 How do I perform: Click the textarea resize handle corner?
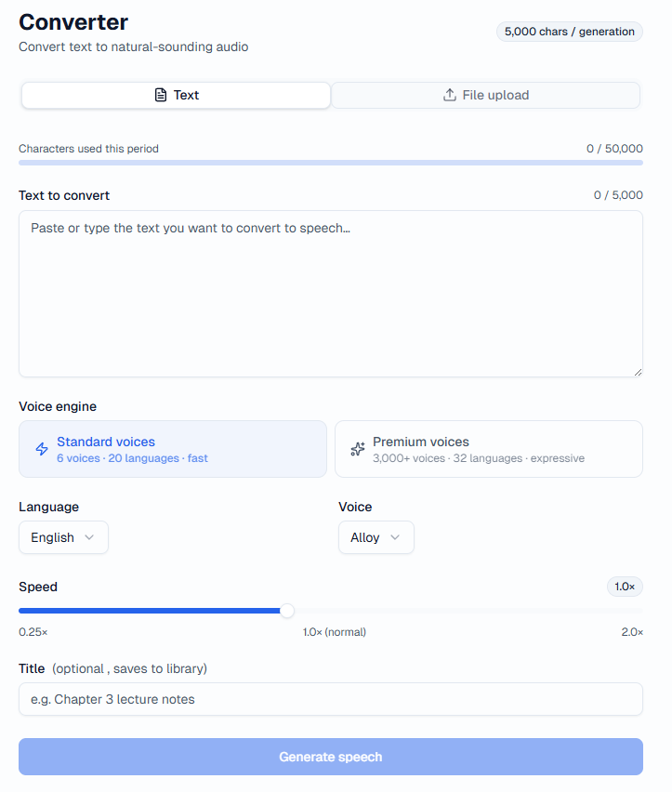point(638,372)
